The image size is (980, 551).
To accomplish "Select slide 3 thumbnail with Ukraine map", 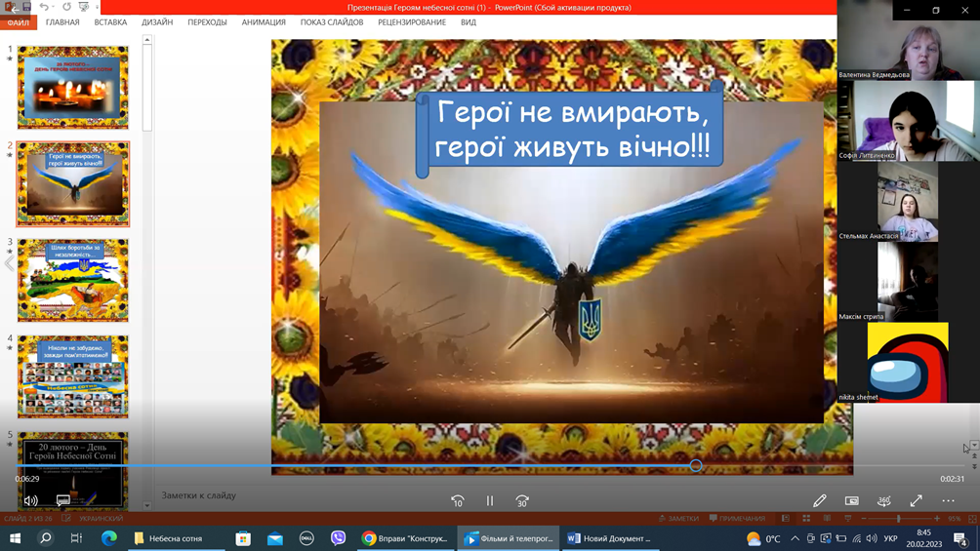I will click(x=73, y=280).
